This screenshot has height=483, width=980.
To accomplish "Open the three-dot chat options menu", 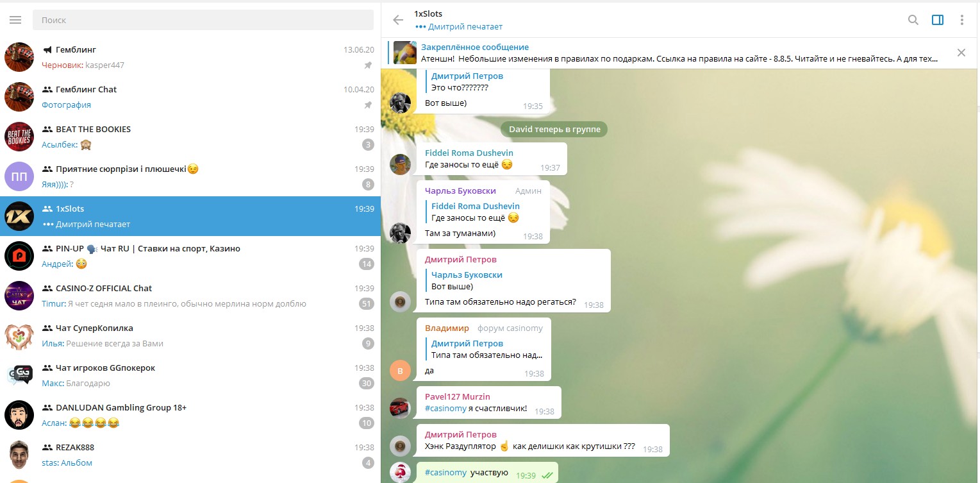I will point(962,20).
